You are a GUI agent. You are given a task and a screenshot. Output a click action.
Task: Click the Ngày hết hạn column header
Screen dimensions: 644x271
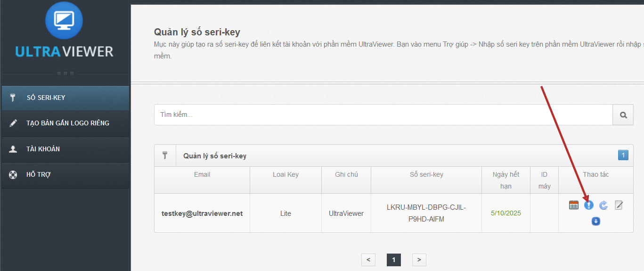pos(506,180)
